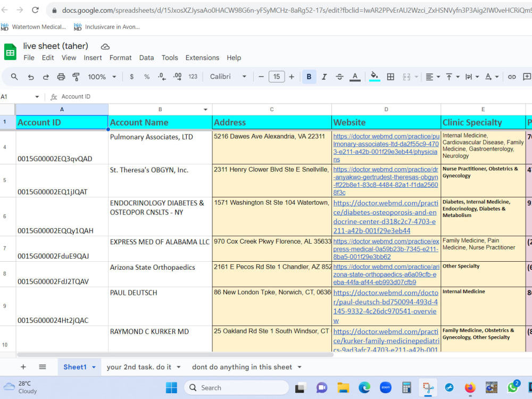Open the Borders menu
Viewport: 532px width, 399px height.
(390, 76)
